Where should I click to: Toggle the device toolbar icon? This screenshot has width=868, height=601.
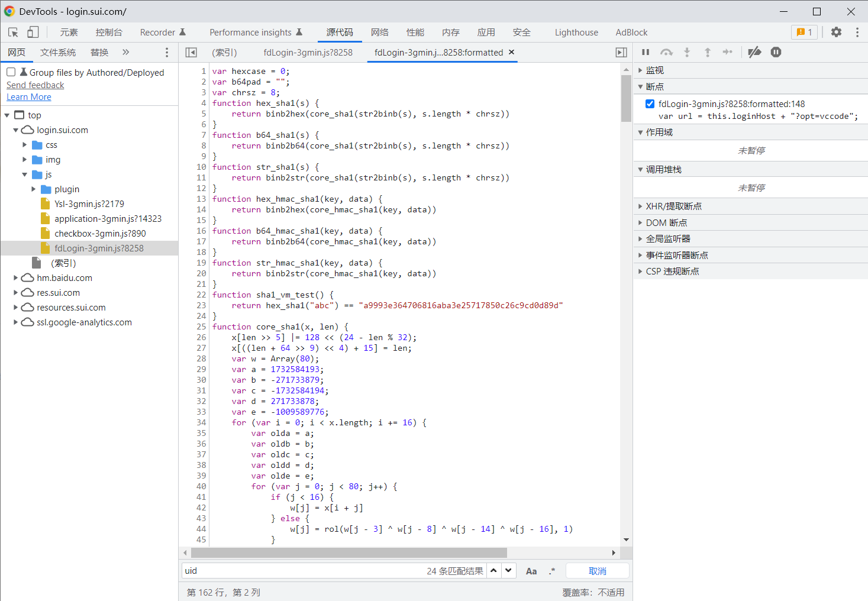pos(33,33)
